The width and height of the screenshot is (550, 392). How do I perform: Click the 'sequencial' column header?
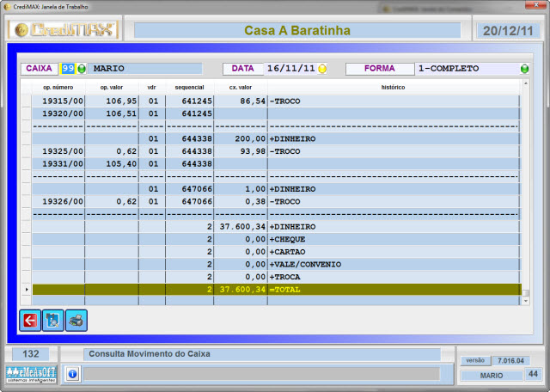(189, 87)
